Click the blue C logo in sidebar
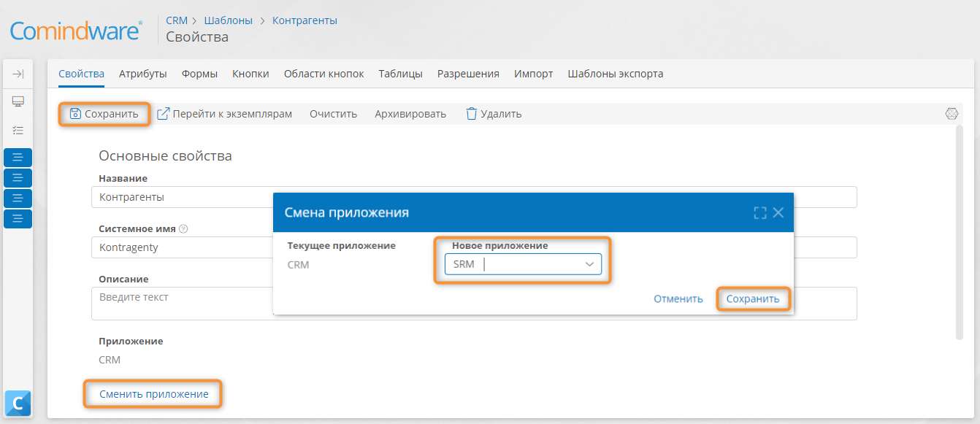980x424 pixels. pos(18,403)
